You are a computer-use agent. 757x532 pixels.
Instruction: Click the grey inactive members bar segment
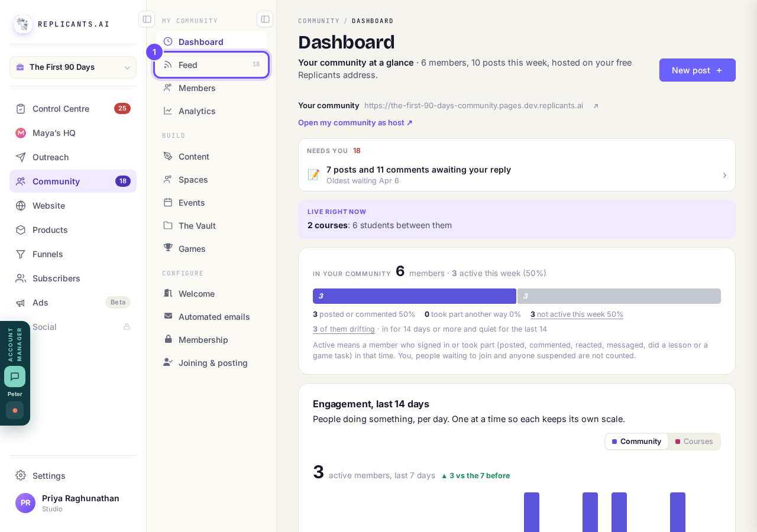[619, 296]
